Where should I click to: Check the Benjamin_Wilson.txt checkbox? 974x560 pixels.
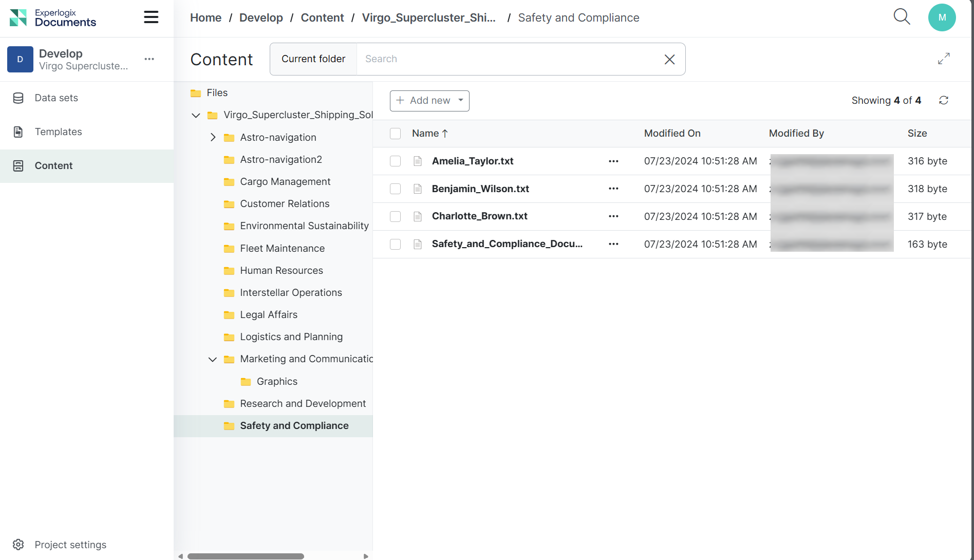click(395, 189)
